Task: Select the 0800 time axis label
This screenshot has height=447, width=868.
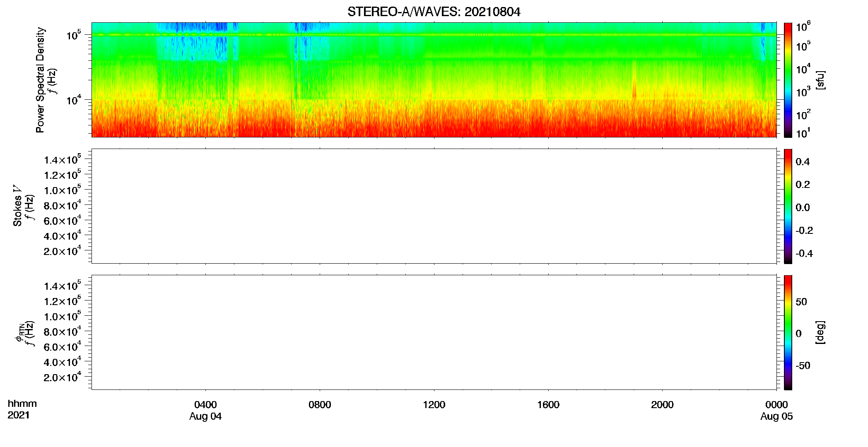Action: (320, 405)
